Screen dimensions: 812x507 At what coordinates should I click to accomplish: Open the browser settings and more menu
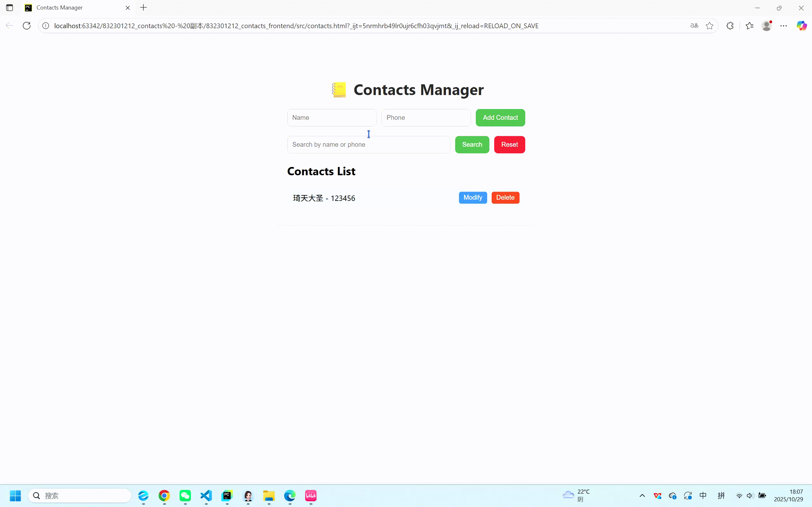coord(783,26)
